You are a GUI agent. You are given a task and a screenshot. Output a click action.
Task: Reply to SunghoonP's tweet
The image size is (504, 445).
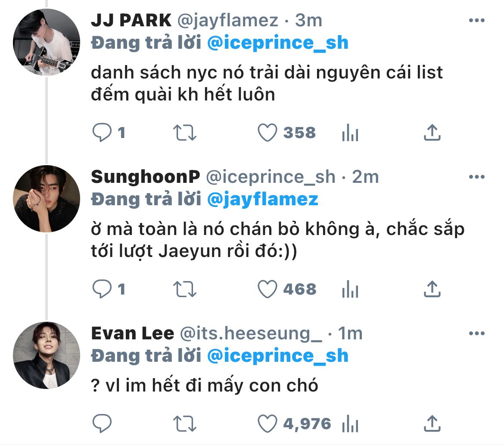point(102,289)
